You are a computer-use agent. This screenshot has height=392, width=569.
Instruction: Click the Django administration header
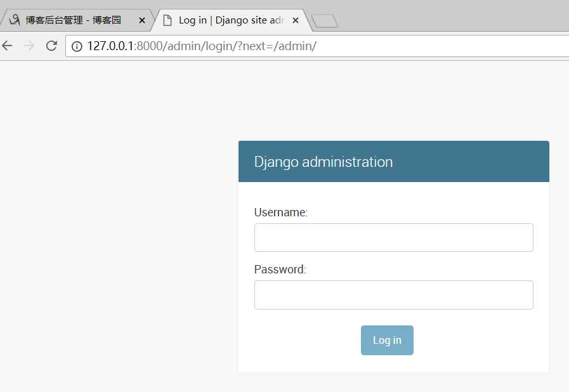pos(394,162)
